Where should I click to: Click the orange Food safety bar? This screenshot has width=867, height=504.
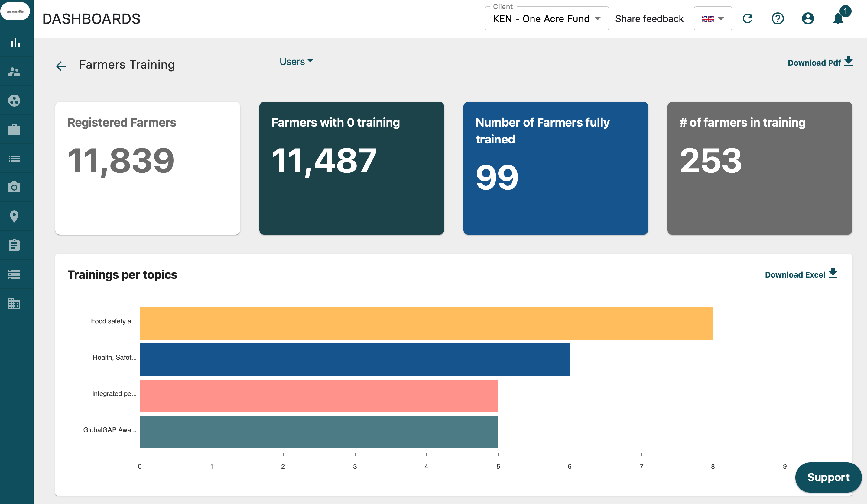pos(426,323)
